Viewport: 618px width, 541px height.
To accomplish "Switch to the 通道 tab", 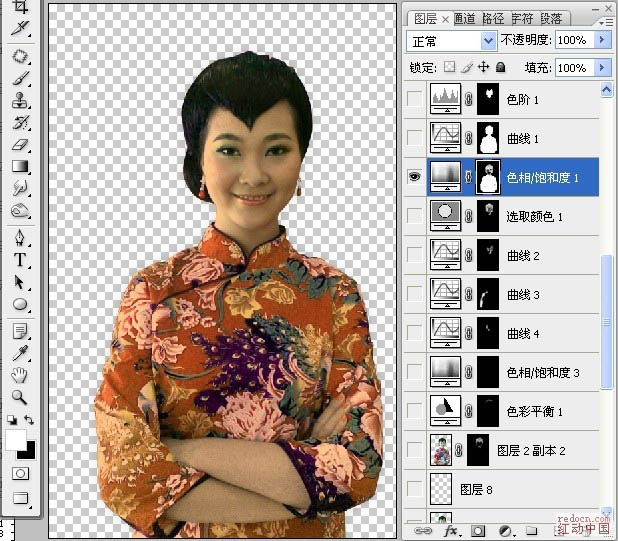I will point(464,19).
